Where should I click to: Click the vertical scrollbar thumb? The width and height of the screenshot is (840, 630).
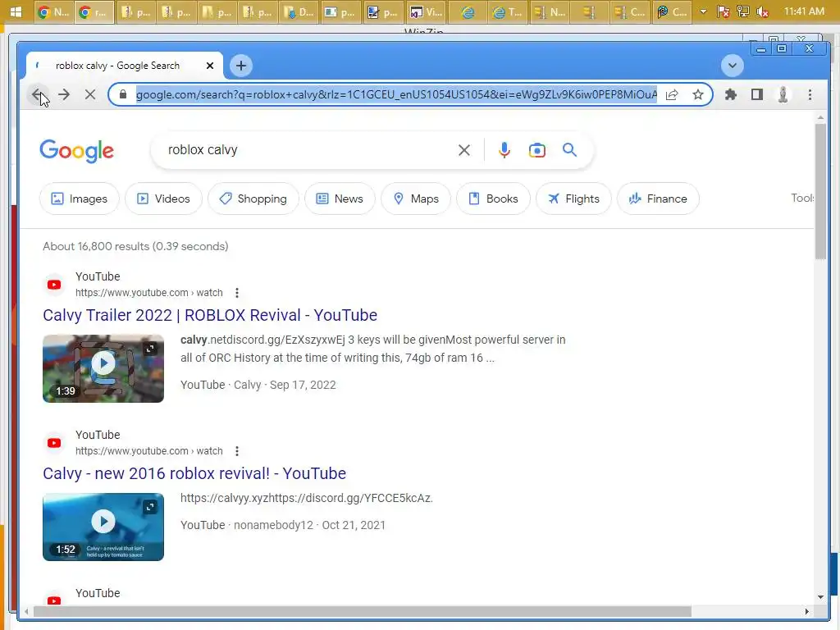pyautogui.click(x=820, y=191)
